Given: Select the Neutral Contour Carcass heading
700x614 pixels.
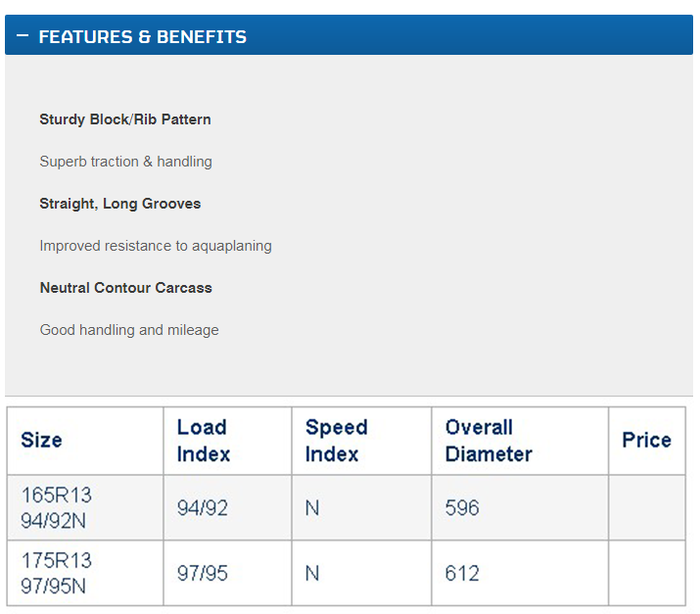Looking at the screenshot, I should point(125,288).
